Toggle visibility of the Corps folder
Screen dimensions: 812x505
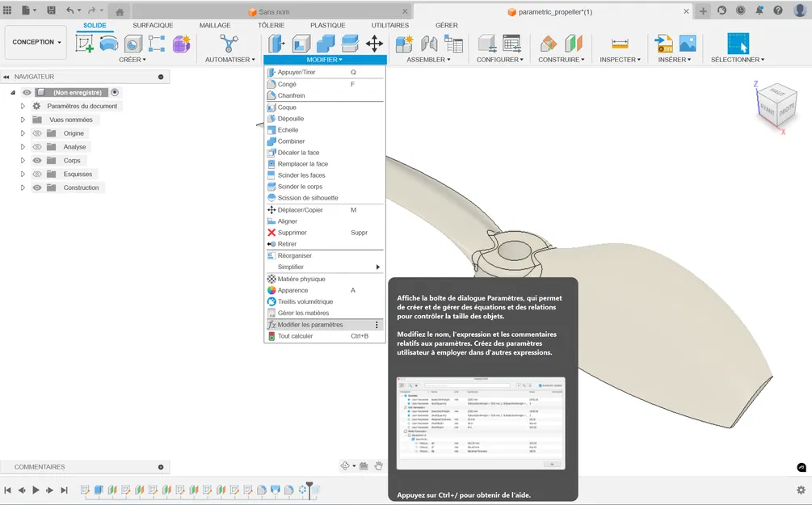[x=37, y=160]
